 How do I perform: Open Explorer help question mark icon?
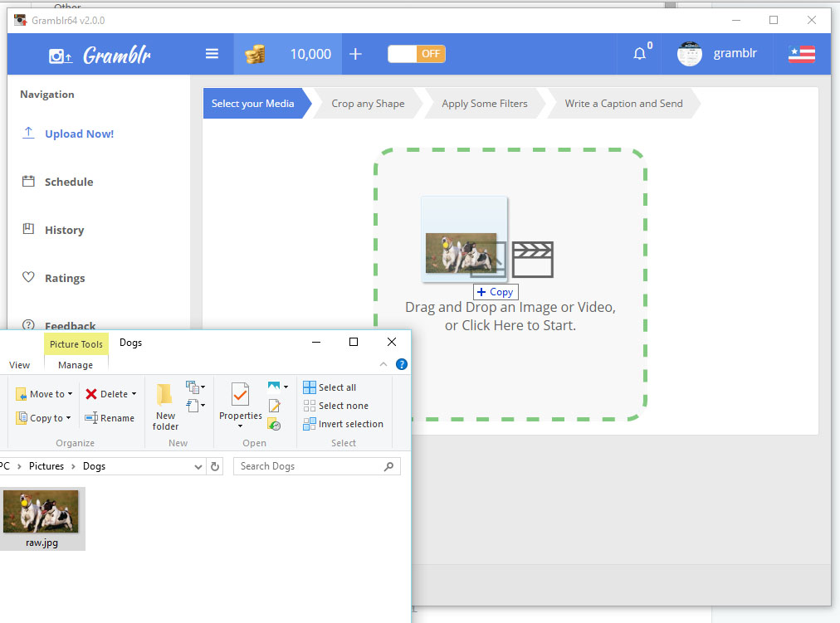tap(401, 364)
